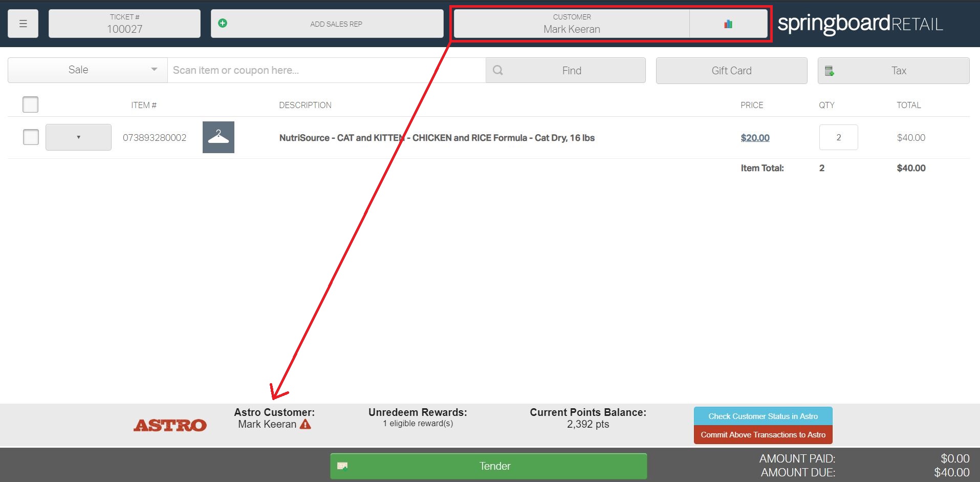Expand the Sale transaction type dropdown
This screenshot has height=482, width=980.
88,70
